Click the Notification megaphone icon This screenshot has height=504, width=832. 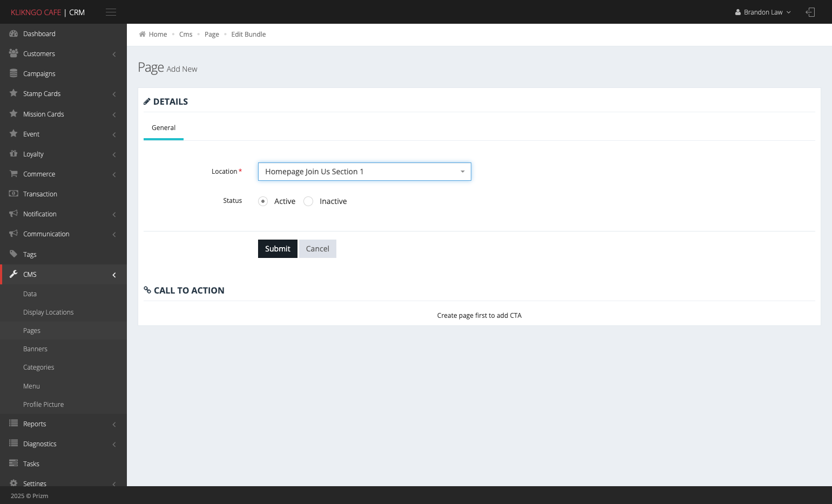point(13,214)
